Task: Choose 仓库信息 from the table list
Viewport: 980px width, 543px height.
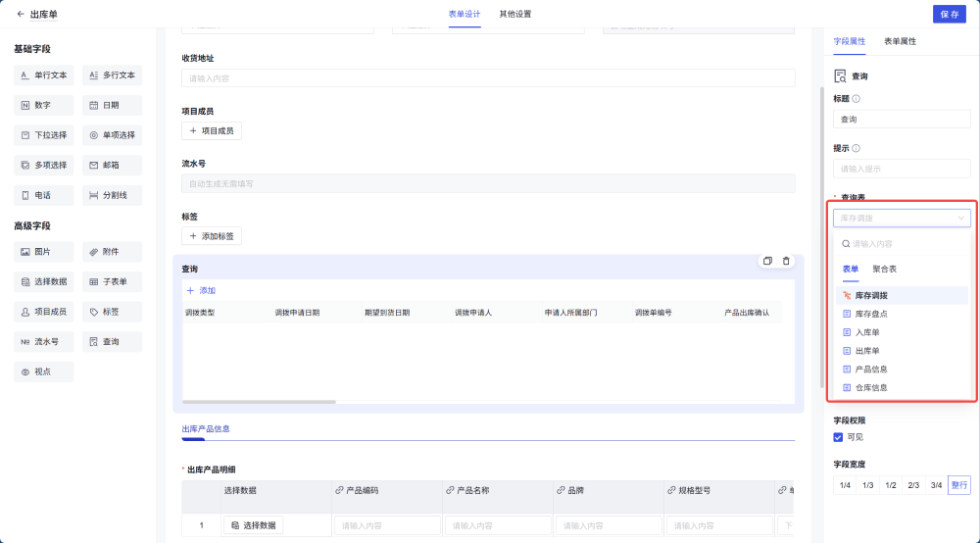Action: [870, 388]
